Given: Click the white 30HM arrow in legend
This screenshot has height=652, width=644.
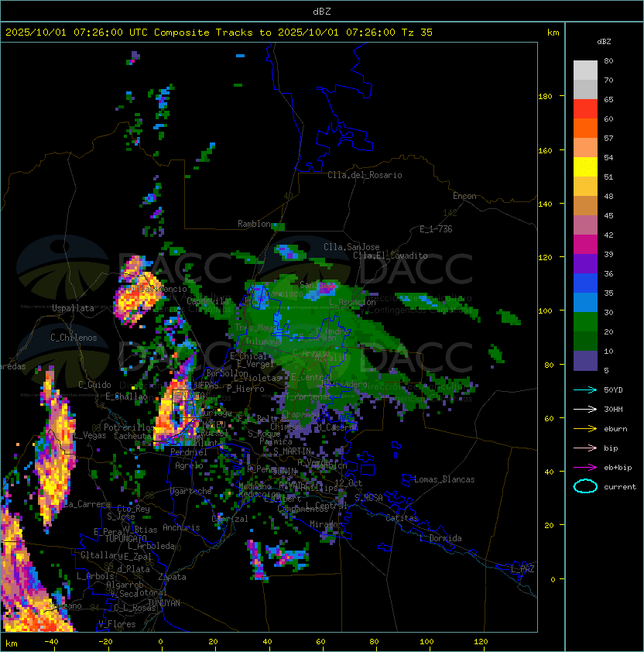Looking at the screenshot, I should (x=585, y=409).
